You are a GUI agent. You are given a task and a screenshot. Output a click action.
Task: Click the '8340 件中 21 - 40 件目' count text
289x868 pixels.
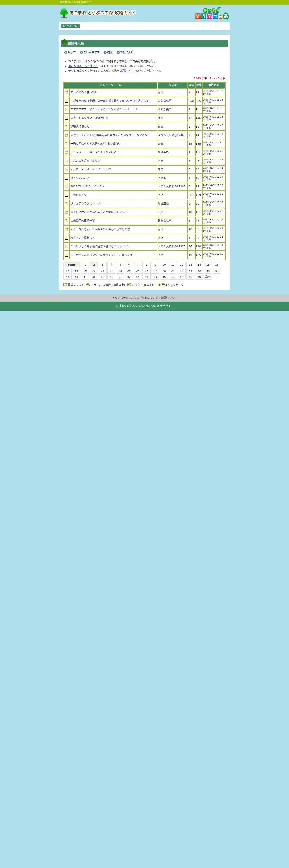click(x=210, y=78)
